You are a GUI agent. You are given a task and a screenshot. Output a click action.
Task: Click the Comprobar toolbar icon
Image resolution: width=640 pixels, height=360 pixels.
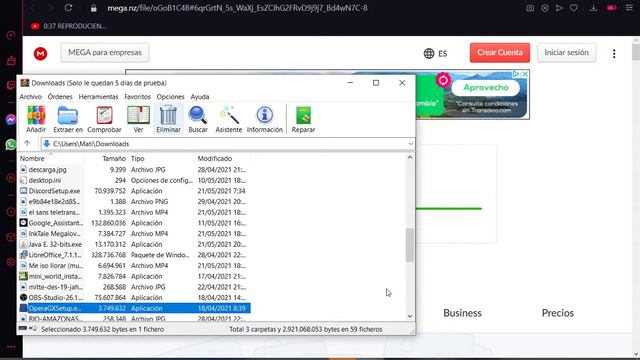click(x=104, y=119)
